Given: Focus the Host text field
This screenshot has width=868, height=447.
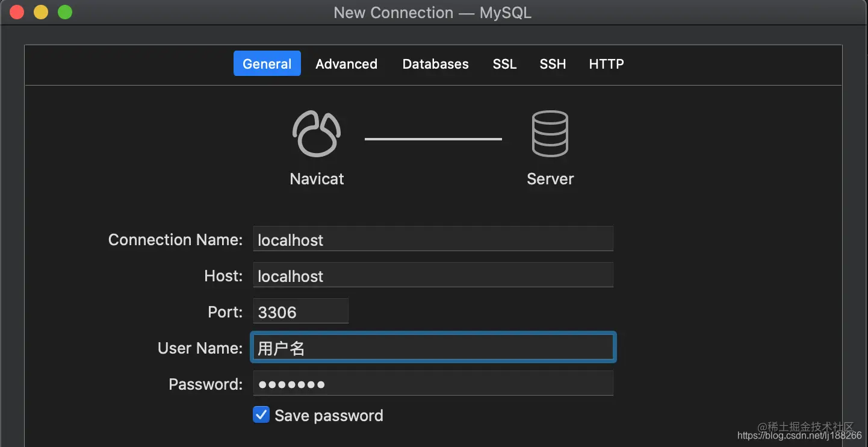Looking at the screenshot, I should point(433,275).
